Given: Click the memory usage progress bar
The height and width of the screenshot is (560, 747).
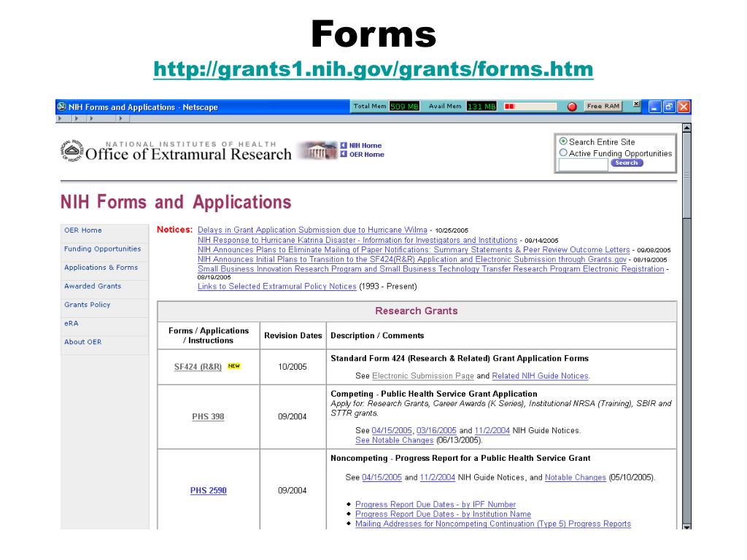Looking at the screenshot, I should coord(530,106).
